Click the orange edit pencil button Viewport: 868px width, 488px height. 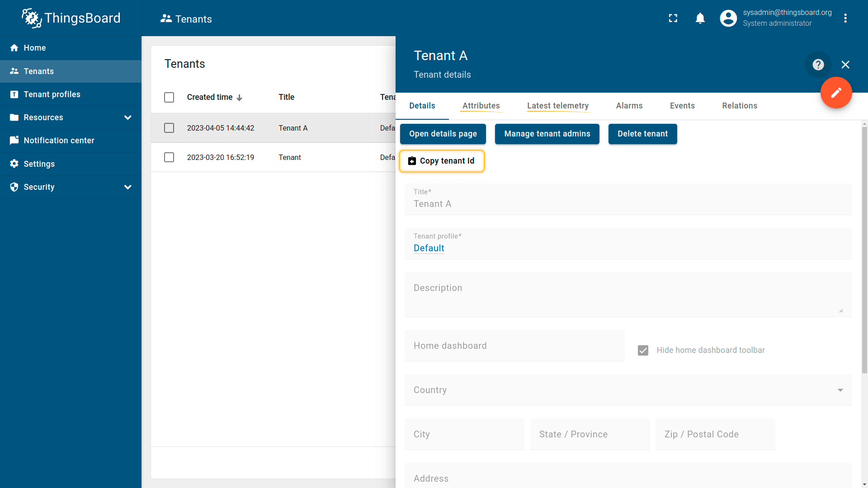coord(836,93)
